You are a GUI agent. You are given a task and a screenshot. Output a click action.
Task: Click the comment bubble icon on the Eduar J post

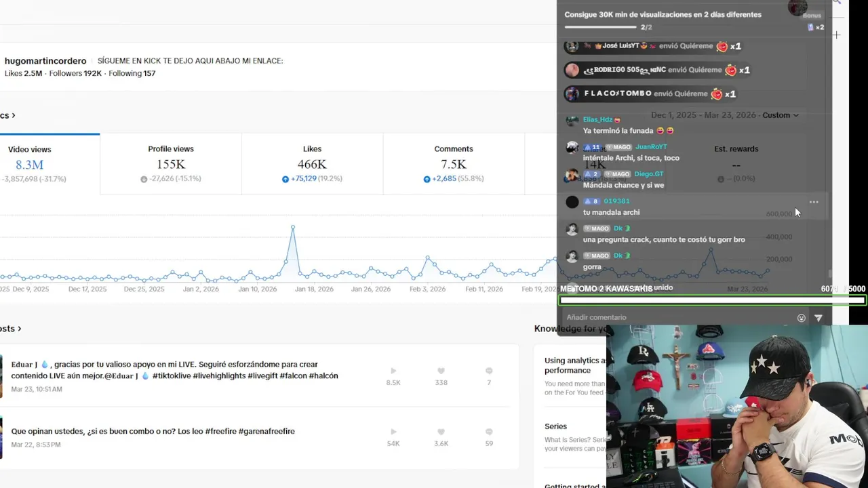[489, 371]
